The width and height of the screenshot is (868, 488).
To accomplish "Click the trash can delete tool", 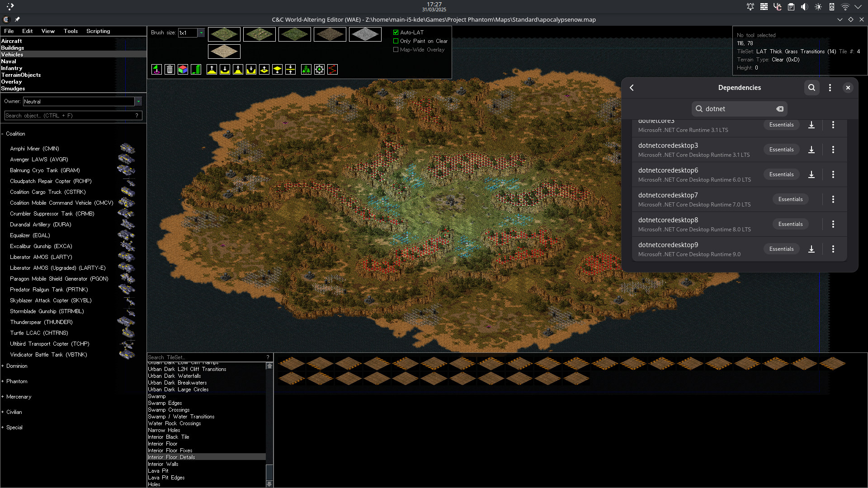I will [170, 70].
